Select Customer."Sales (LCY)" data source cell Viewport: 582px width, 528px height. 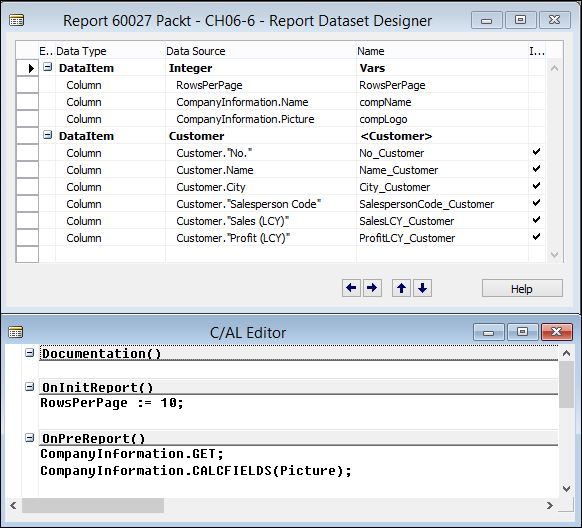261,221
